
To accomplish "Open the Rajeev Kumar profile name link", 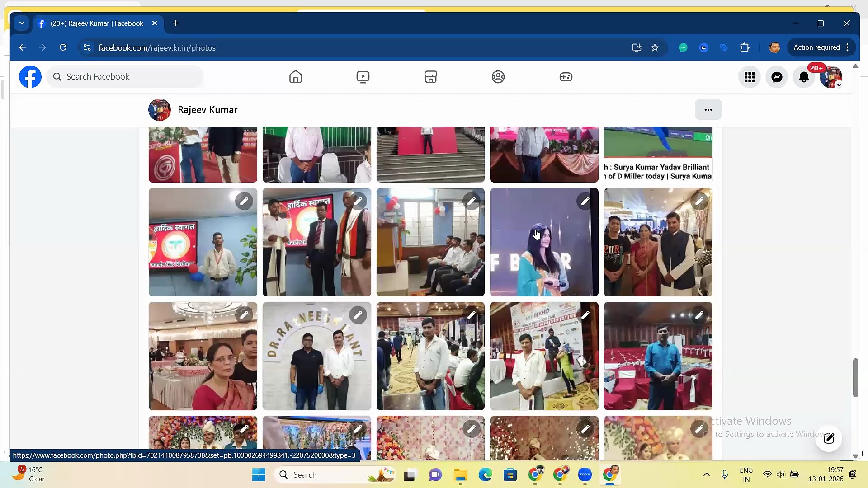I will click(x=207, y=109).
